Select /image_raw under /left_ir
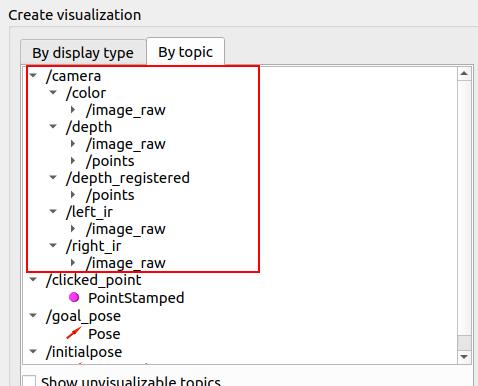 [x=126, y=229]
